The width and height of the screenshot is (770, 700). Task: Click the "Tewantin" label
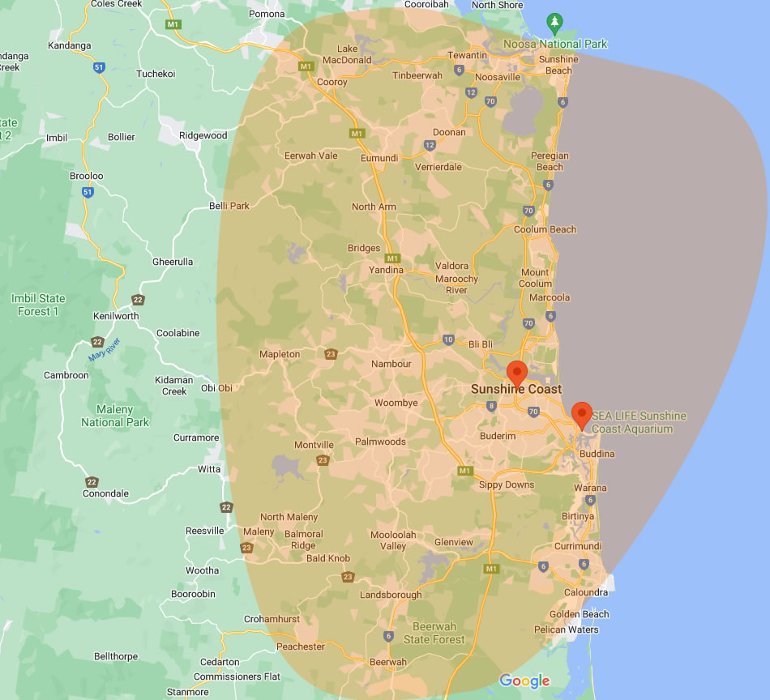click(467, 55)
